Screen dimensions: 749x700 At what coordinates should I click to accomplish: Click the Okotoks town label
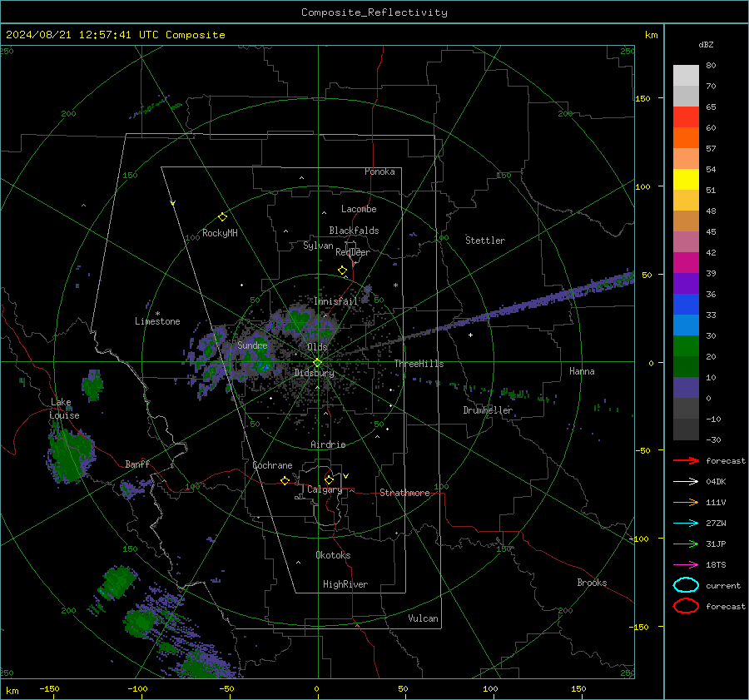pyautogui.click(x=333, y=555)
